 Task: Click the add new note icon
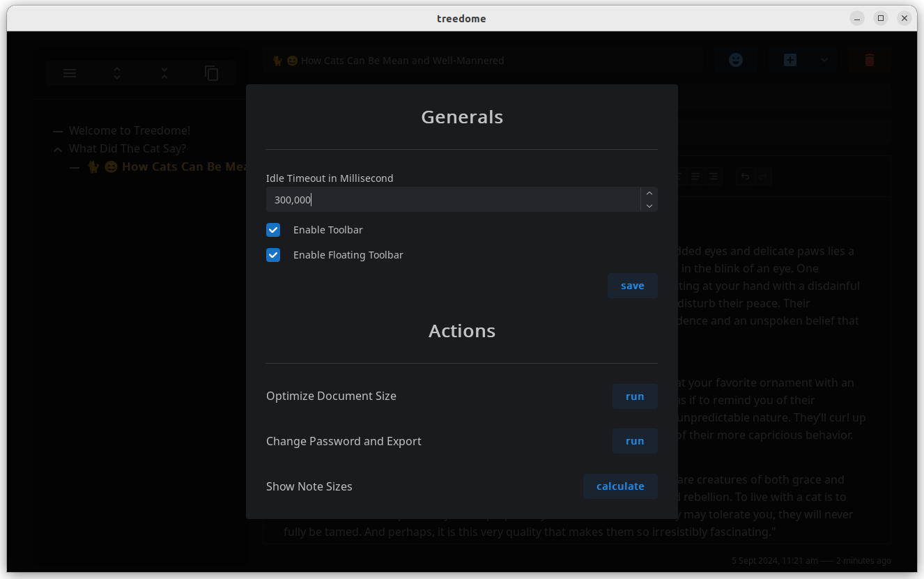coord(790,60)
